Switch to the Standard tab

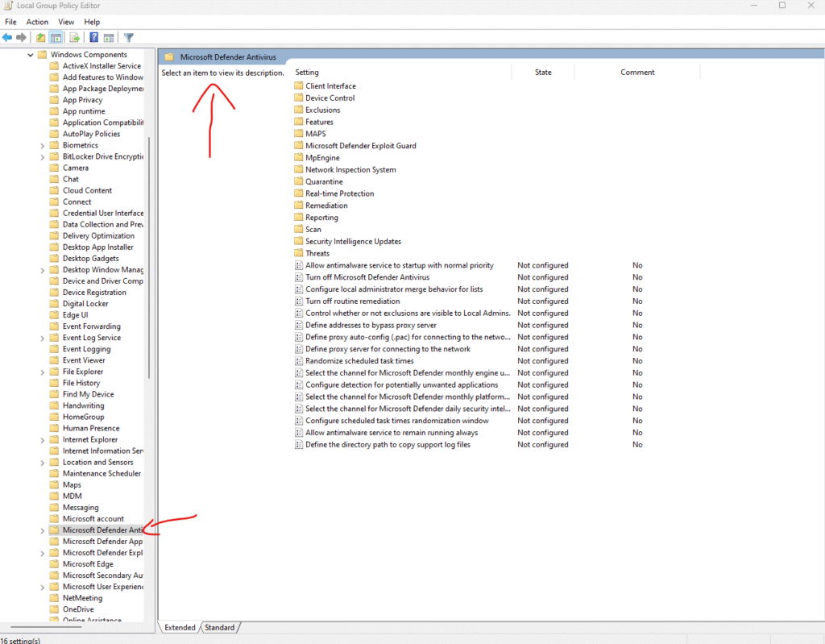219,627
